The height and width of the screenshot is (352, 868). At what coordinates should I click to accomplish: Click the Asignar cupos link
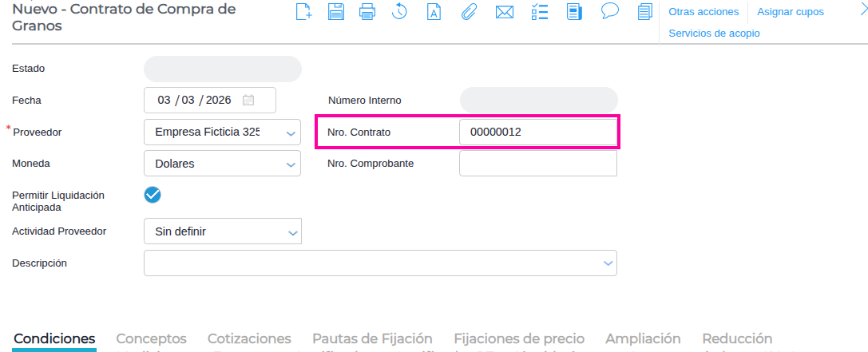790,12
